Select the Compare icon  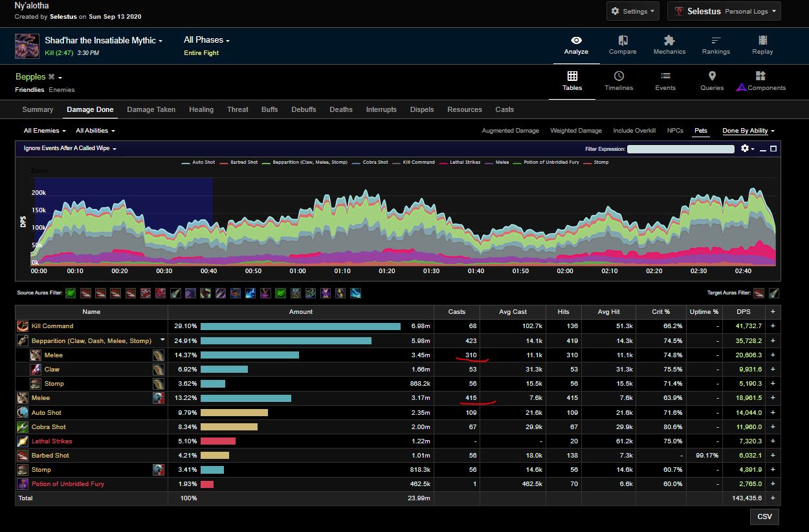coord(623,40)
